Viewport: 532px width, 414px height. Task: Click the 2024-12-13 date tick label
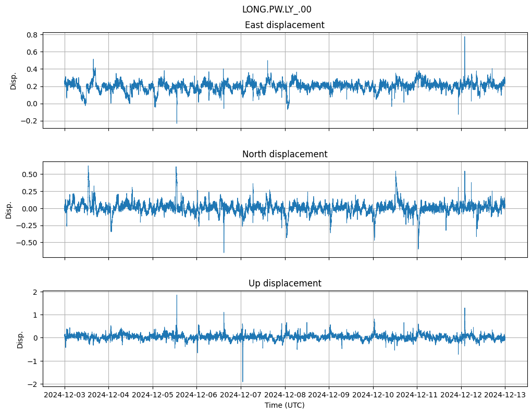[x=505, y=395]
